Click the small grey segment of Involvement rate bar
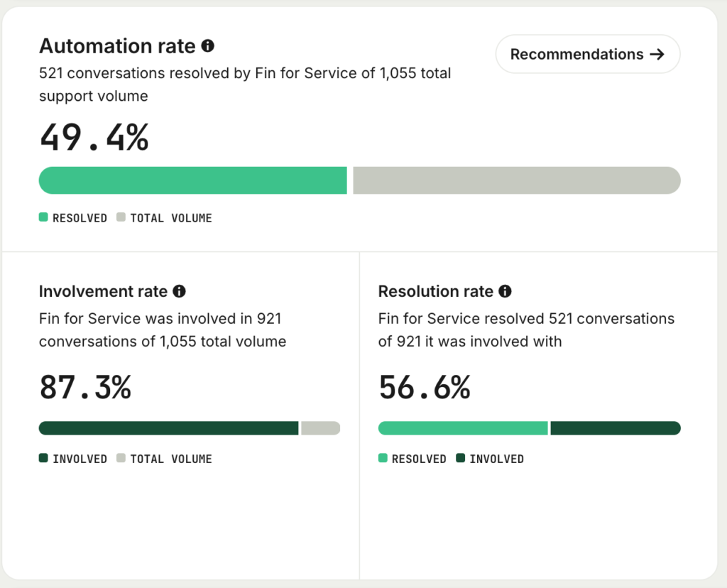 [321, 428]
